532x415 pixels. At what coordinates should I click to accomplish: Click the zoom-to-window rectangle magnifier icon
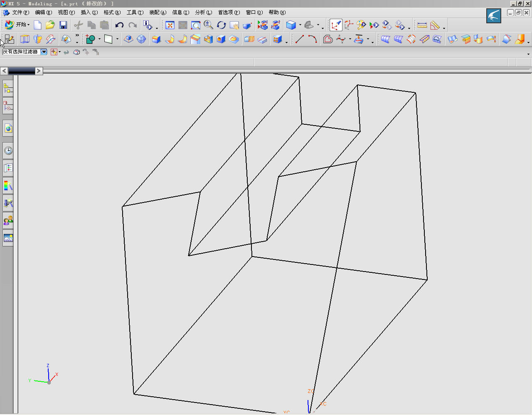point(195,25)
